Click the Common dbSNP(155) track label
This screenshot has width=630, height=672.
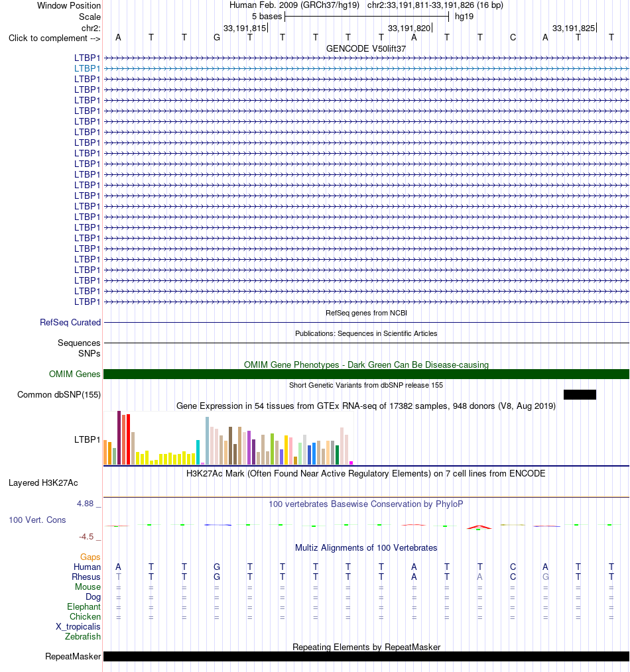(x=59, y=395)
